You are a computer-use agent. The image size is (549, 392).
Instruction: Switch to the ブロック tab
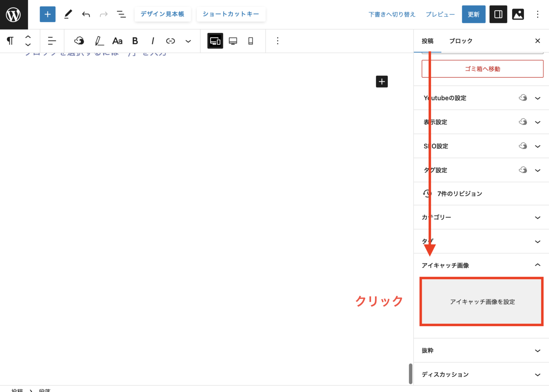460,41
